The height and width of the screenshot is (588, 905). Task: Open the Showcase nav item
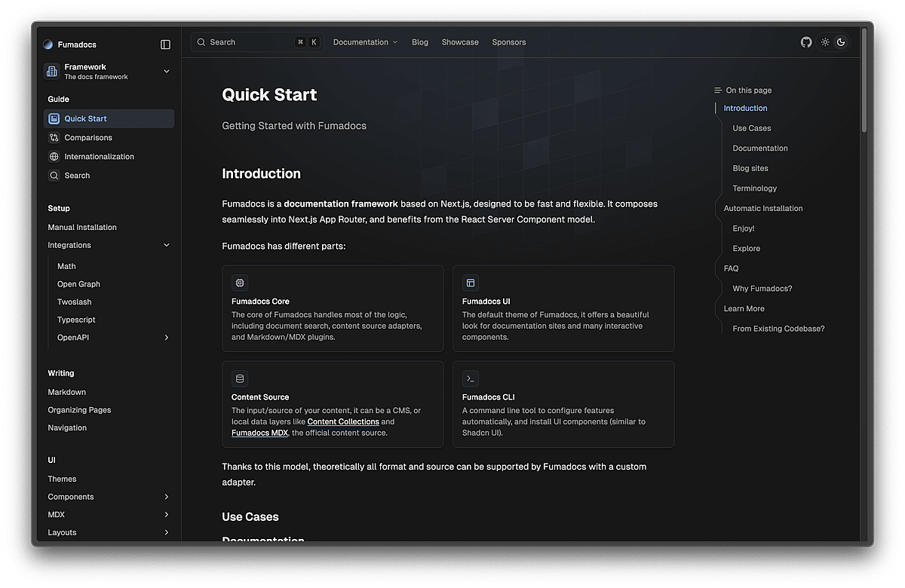pyautogui.click(x=460, y=42)
